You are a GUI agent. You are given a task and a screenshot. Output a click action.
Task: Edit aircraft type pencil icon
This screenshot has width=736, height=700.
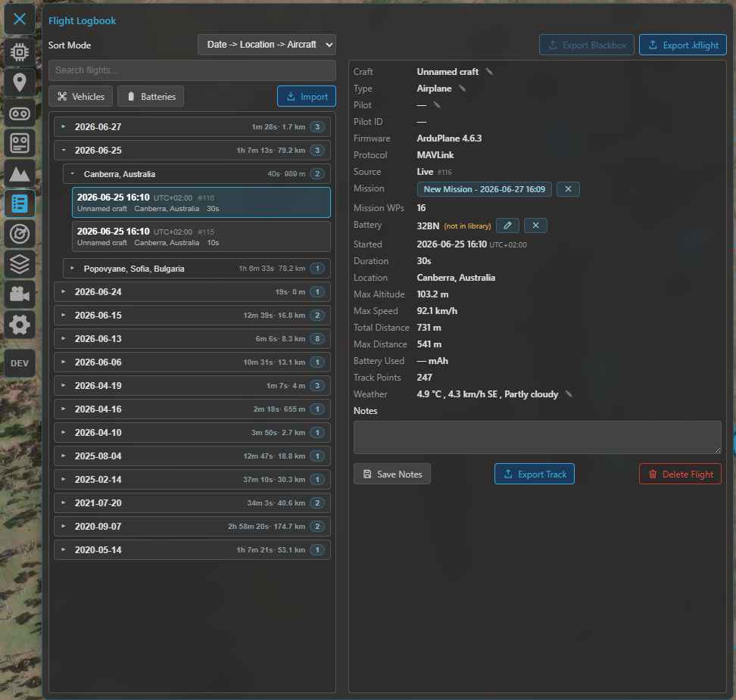click(x=463, y=89)
